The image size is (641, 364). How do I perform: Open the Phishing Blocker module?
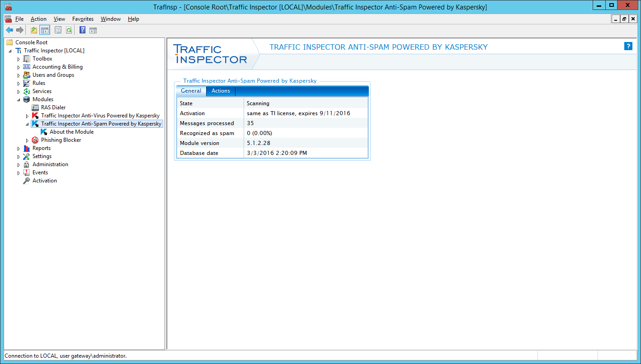[61, 140]
